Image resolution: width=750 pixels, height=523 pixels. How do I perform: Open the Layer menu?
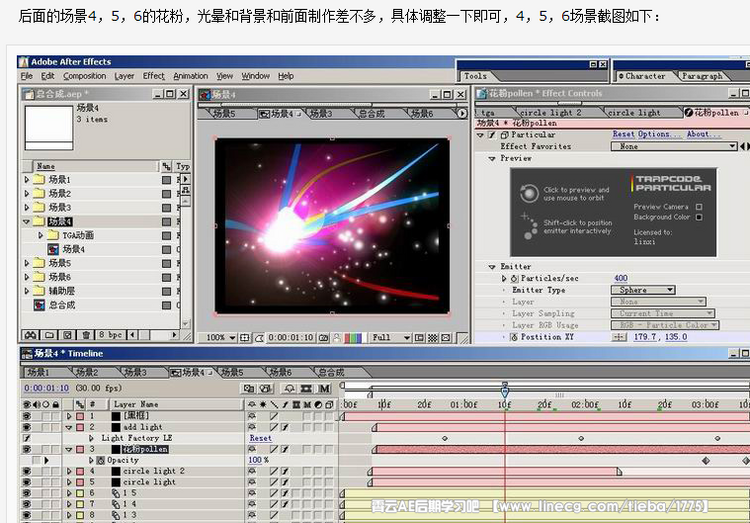point(124,76)
